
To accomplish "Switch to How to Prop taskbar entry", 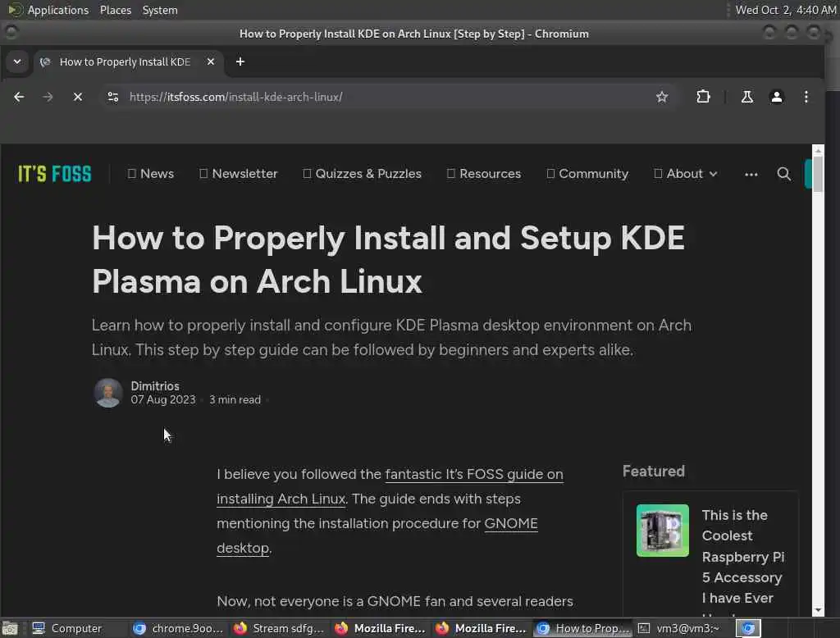I will pyautogui.click(x=583, y=628).
